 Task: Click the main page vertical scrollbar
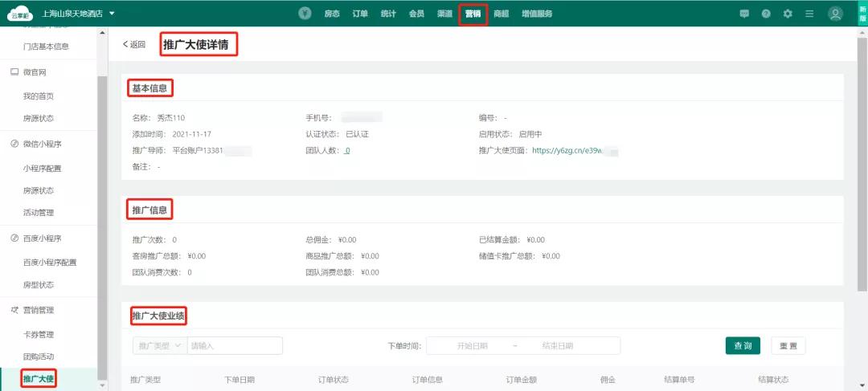[862, 166]
